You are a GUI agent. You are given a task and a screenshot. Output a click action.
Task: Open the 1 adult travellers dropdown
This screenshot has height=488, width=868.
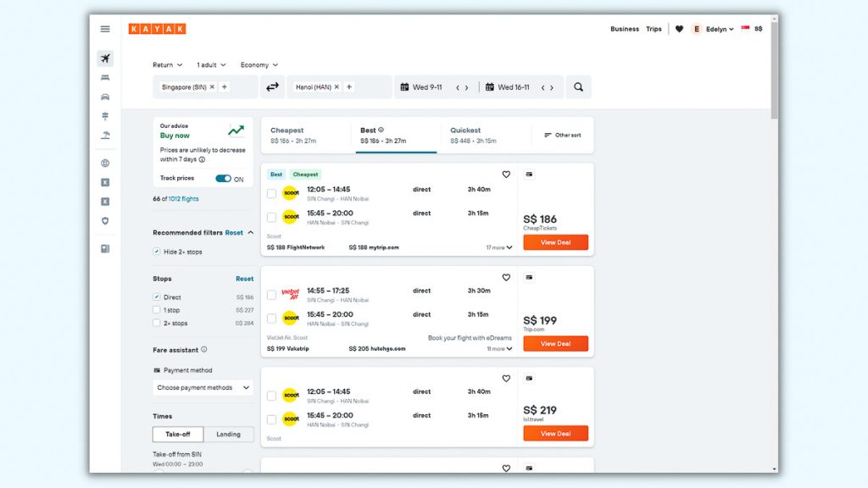[211, 64]
